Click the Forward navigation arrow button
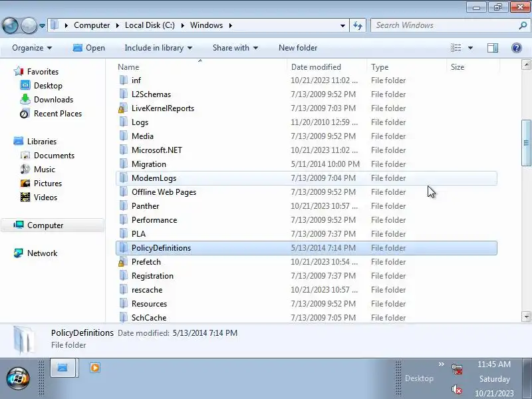The height and width of the screenshot is (399, 532). click(x=29, y=25)
